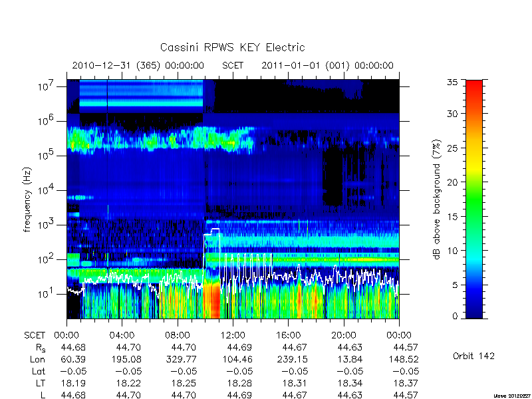Click the longitude value '195.08'

point(128,359)
